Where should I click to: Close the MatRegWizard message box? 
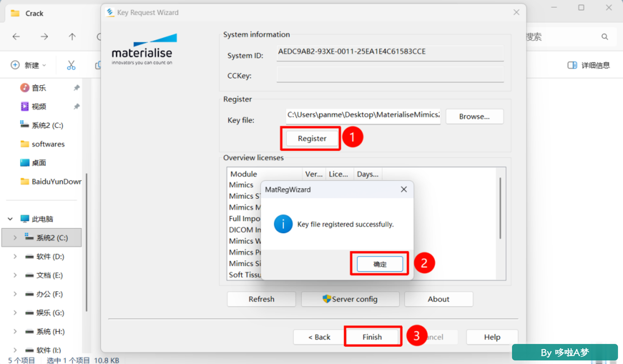pos(404,190)
